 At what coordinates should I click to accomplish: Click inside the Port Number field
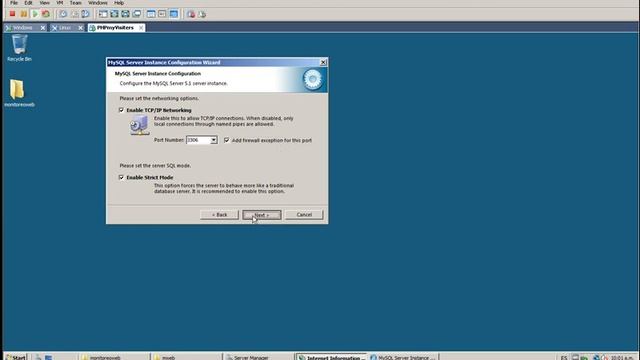(198, 140)
